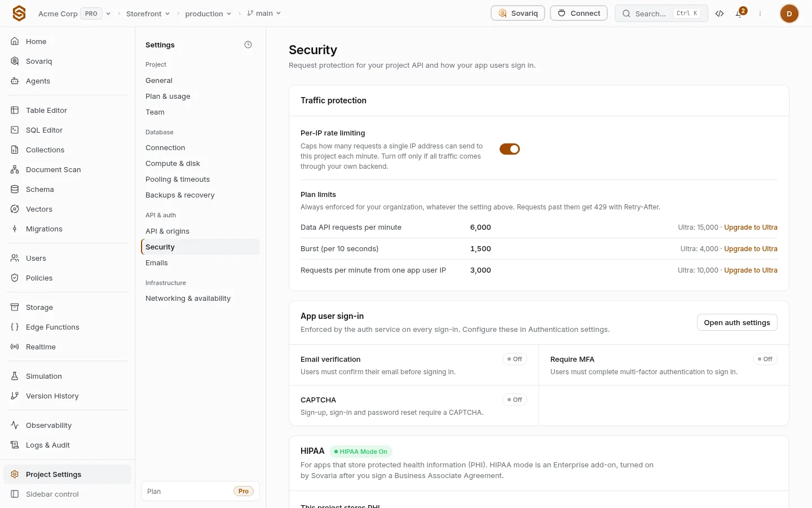Go to Vectors in sidebar
Screen dimensions: 812x508
pos(68,209)
